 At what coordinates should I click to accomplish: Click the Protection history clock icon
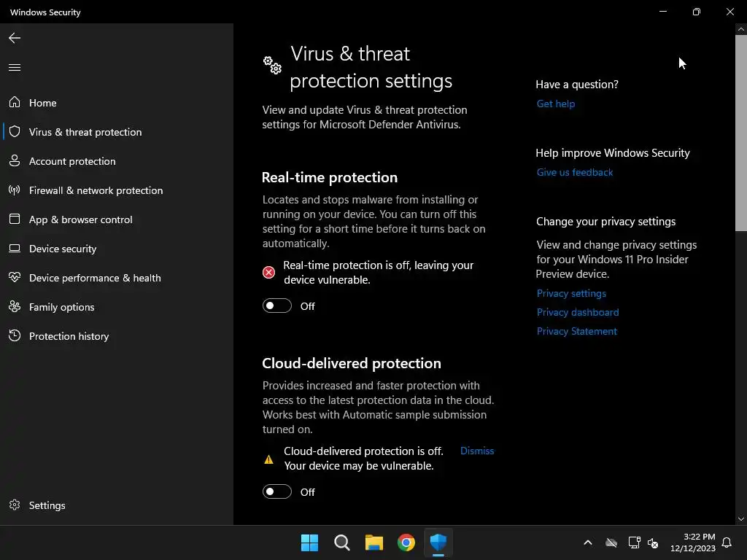click(x=15, y=335)
